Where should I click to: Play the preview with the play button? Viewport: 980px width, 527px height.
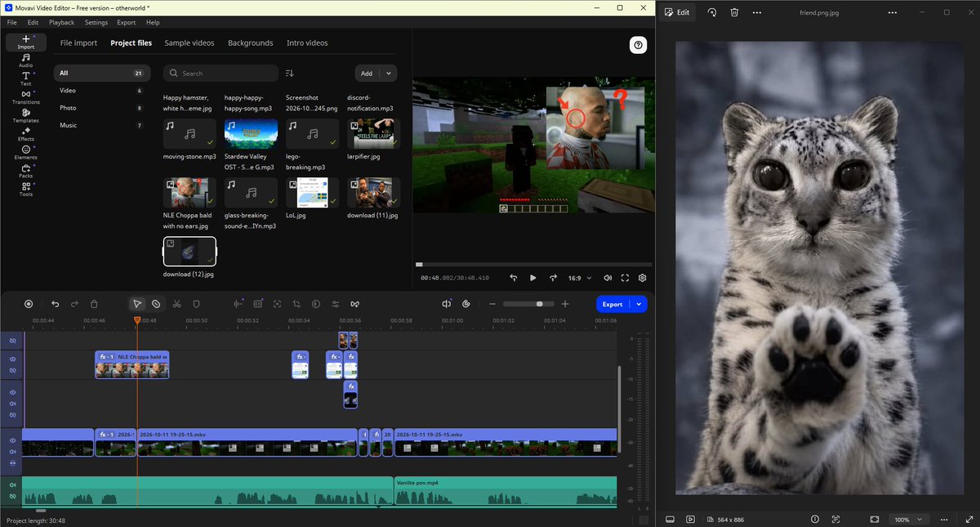[x=533, y=278]
